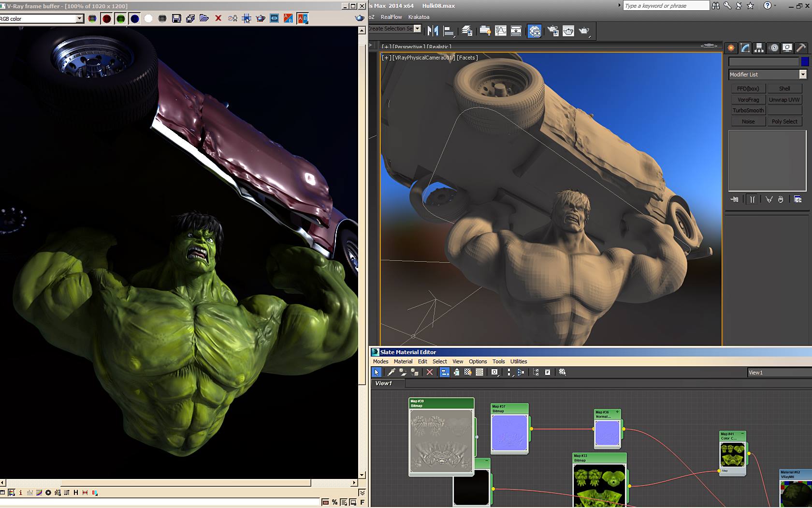
Task: Load an image into V-Ray frame buffer
Action: [204, 18]
